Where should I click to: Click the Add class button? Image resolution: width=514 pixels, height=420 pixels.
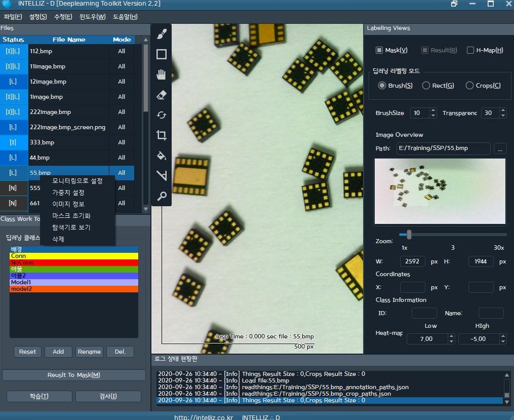coord(58,352)
